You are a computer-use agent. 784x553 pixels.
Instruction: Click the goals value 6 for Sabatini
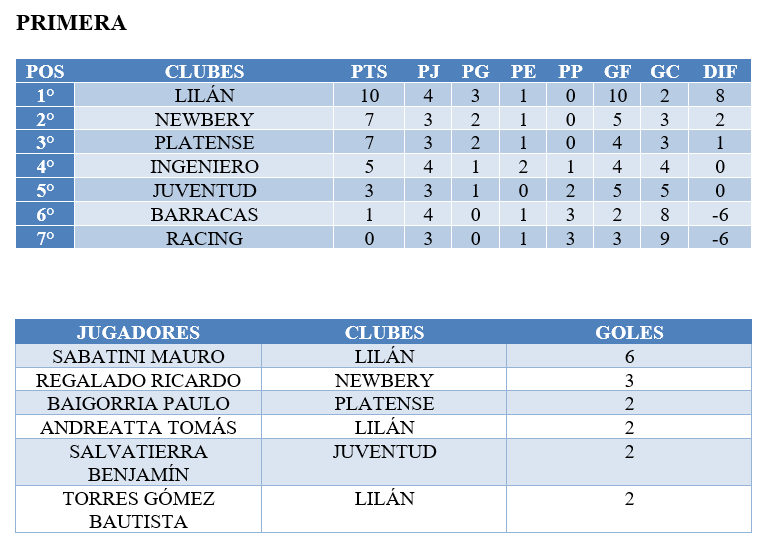629,356
